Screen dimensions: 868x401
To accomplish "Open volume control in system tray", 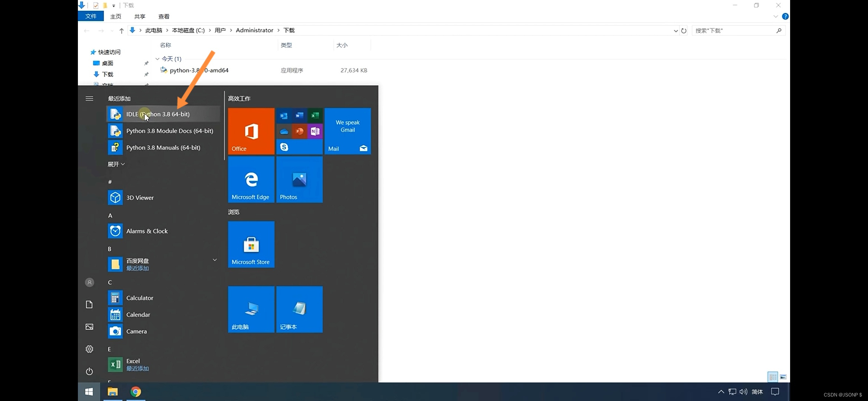I will (x=743, y=392).
